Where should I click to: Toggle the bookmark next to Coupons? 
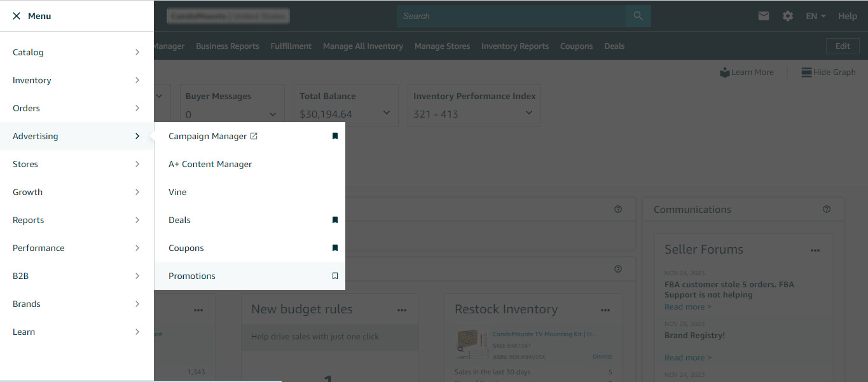tap(334, 248)
